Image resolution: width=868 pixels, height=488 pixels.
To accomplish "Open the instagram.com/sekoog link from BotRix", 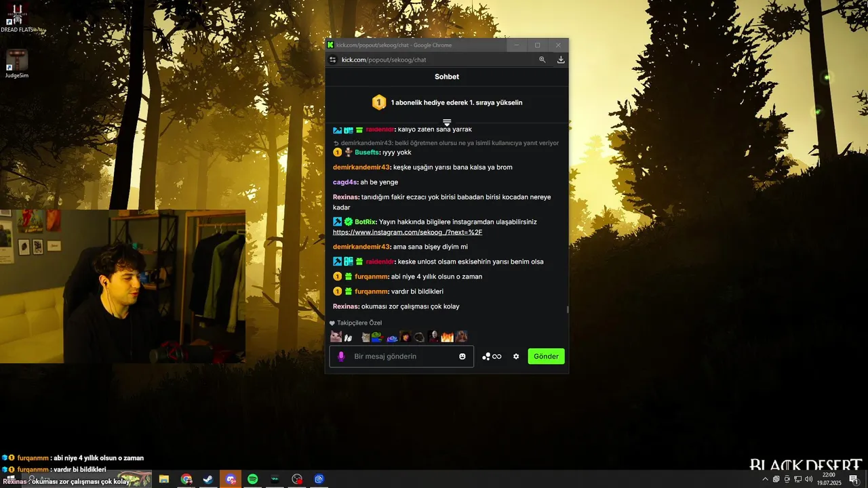I will tap(408, 232).
